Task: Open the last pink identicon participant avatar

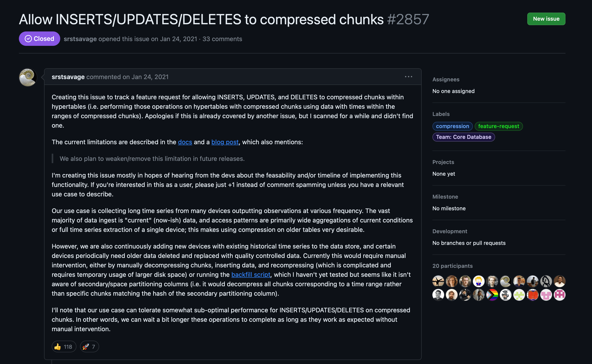Action: coord(559,295)
